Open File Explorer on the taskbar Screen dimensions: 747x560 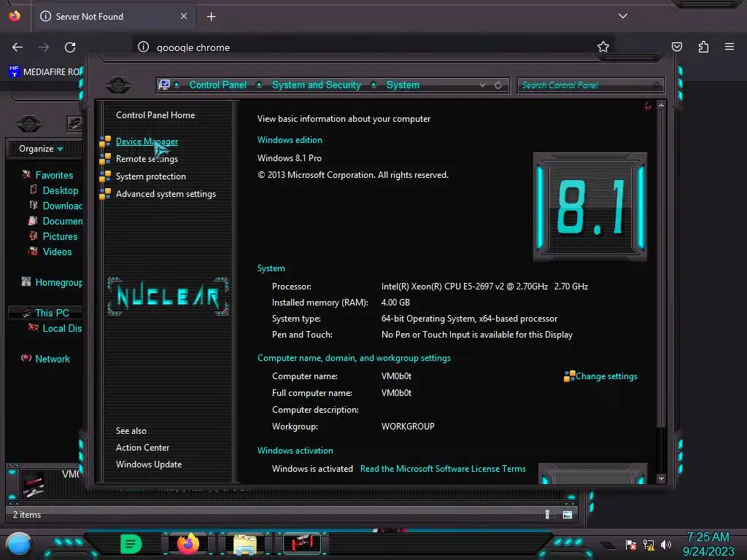tap(245, 544)
